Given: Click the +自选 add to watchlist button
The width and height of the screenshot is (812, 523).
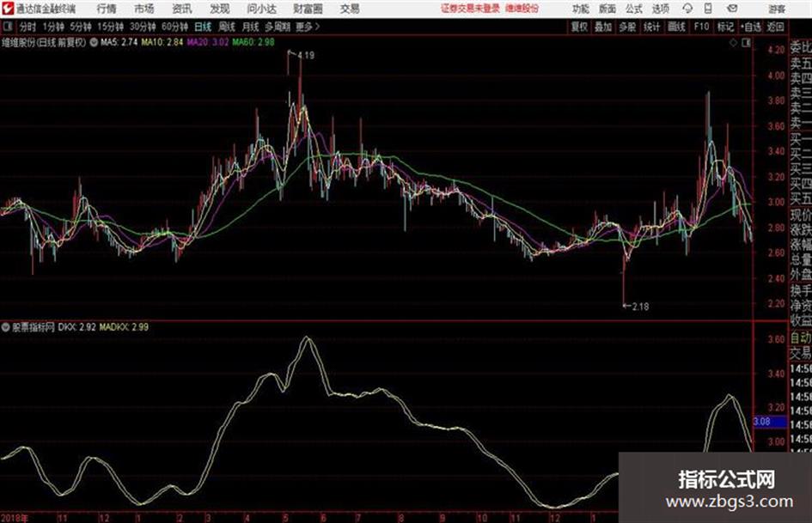Looking at the screenshot, I should click(x=750, y=27).
